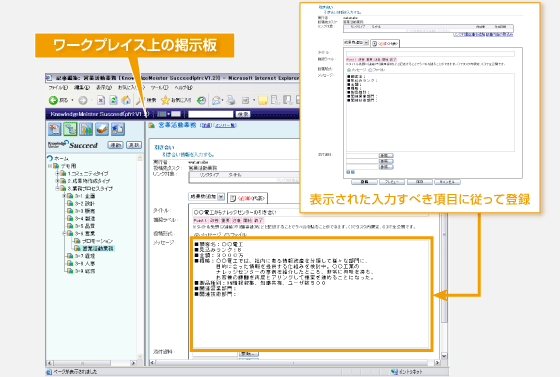Viewport: 560px width, 377px height.
Task: Click the orange book sidebar icon
Action: (x=102, y=129)
